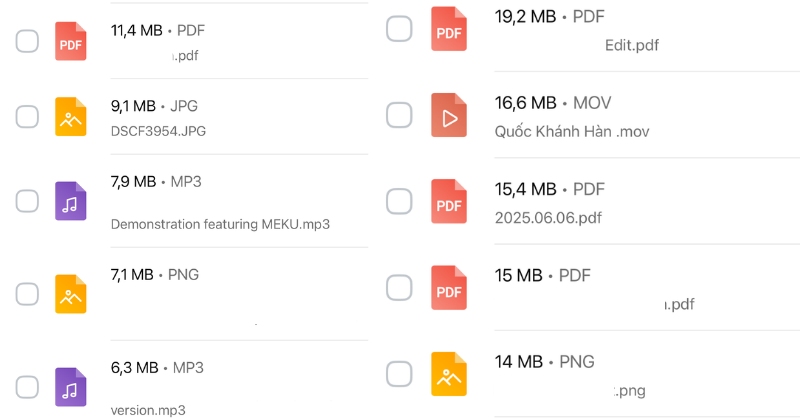Open the Quốc Khánh Hàn .mov file name
Image resolution: width=800 pixels, height=418 pixels.
(x=566, y=131)
